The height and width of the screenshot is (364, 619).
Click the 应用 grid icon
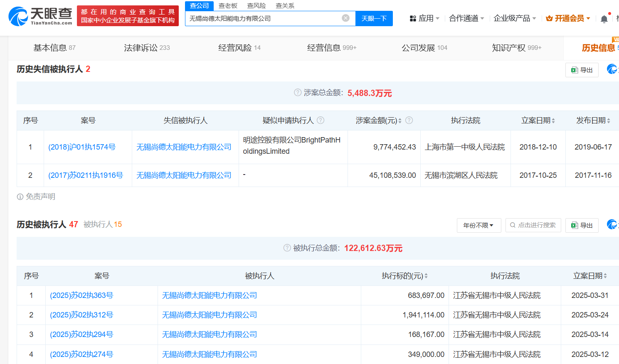point(413,18)
